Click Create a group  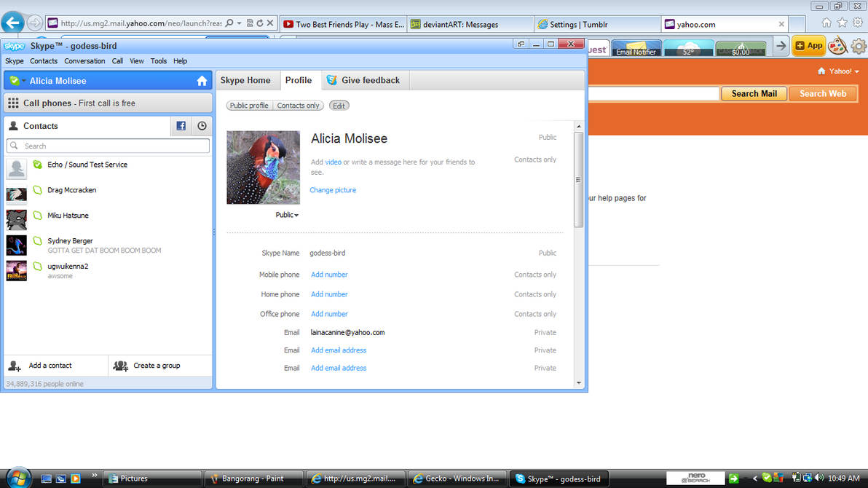pyautogui.click(x=160, y=366)
